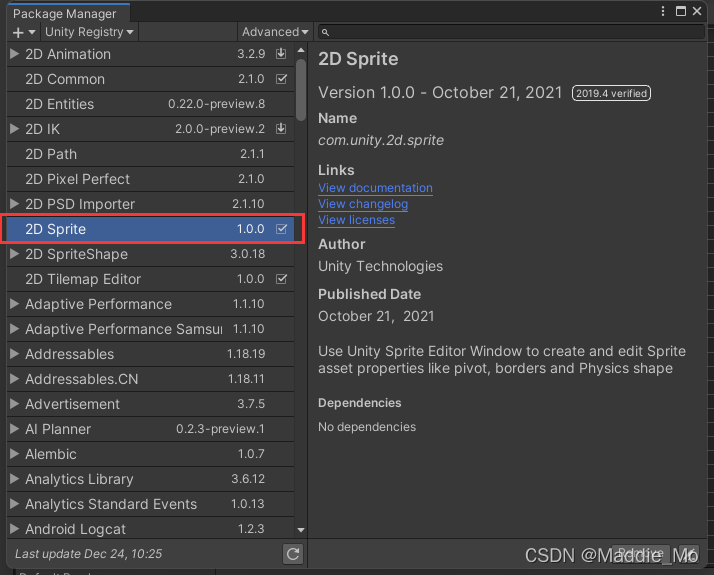Select the Analytics Library package
This screenshot has width=714, height=575.
coord(150,479)
